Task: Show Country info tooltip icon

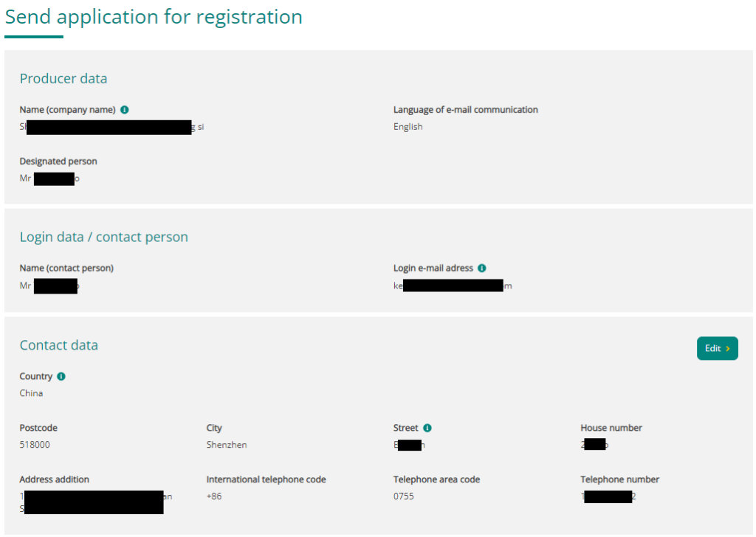Action: click(x=61, y=377)
